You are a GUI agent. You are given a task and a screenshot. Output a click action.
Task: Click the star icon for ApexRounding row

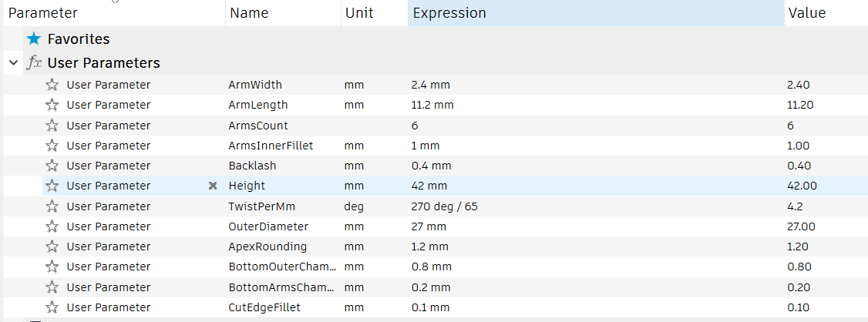point(52,247)
